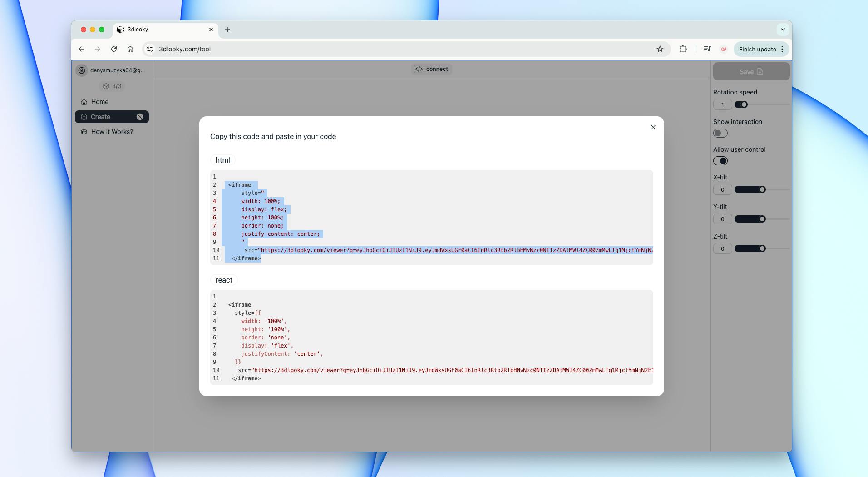Click the Home house icon in sidebar
This screenshot has width=868, height=477.
pos(84,102)
